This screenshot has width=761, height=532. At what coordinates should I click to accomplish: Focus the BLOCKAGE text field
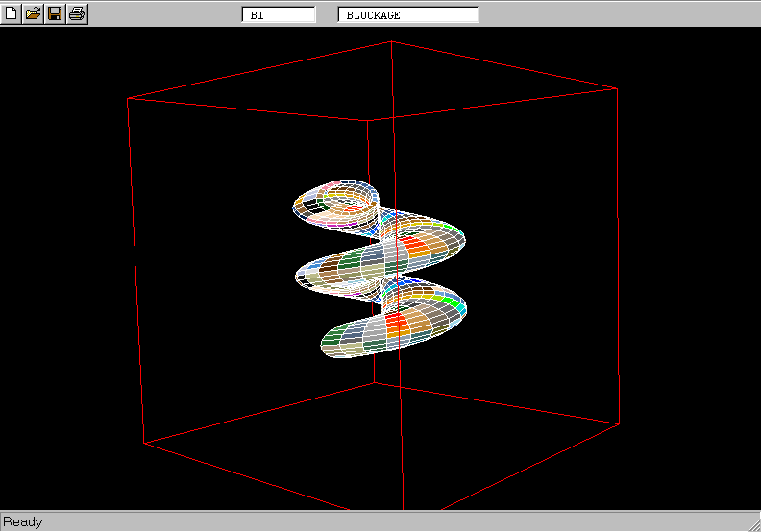(408, 14)
